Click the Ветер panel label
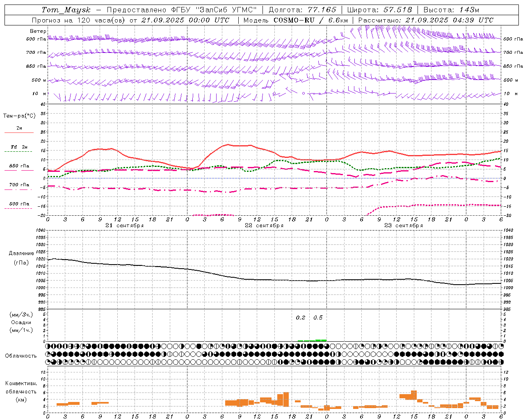This screenshot has width=525, height=420. [38, 31]
